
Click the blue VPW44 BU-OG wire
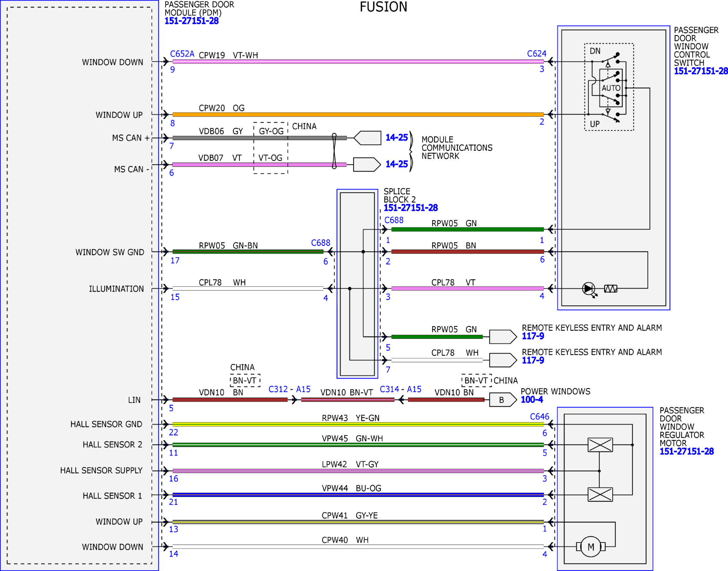[358, 495]
